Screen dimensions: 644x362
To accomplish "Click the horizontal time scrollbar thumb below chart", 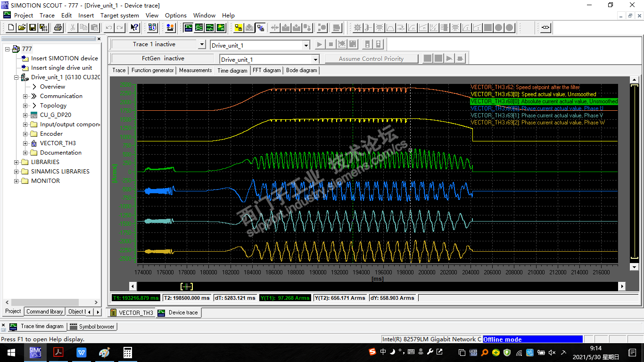I will tap(187, 287).
